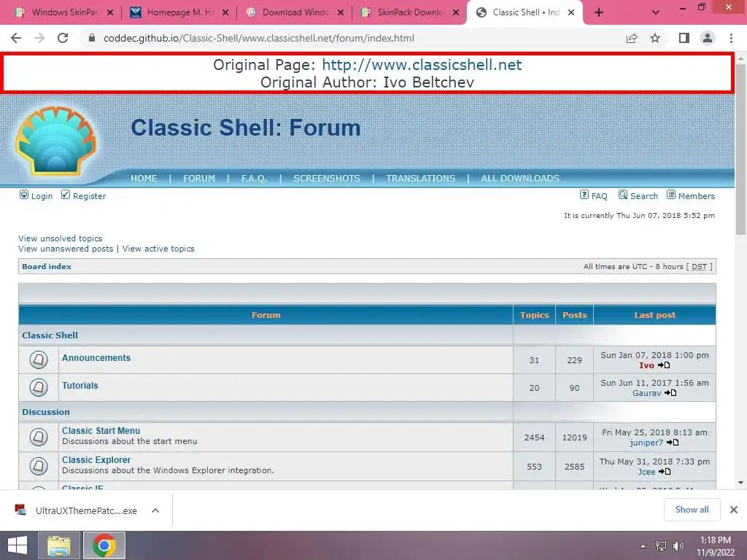Click the forum icon next to Tutorials
Viewport: 747px width, 560px height.
click(39, 387)
